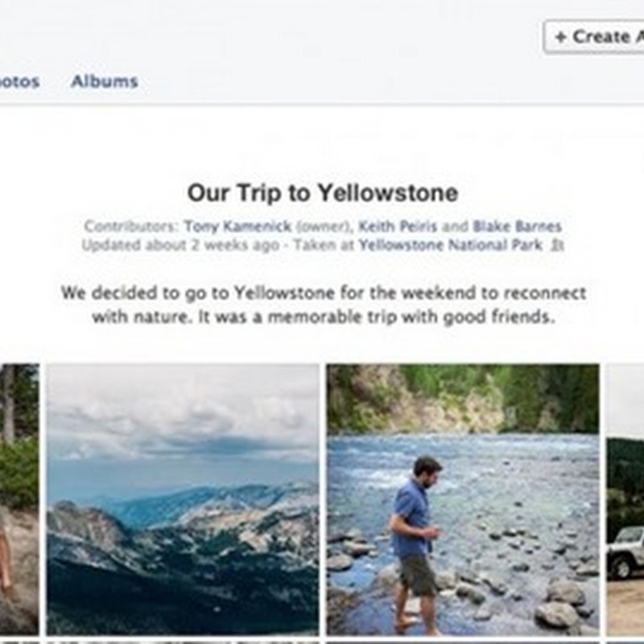Switch to the Photos tab
Screen dimensions: 644x644
click(x=19, y=81)
